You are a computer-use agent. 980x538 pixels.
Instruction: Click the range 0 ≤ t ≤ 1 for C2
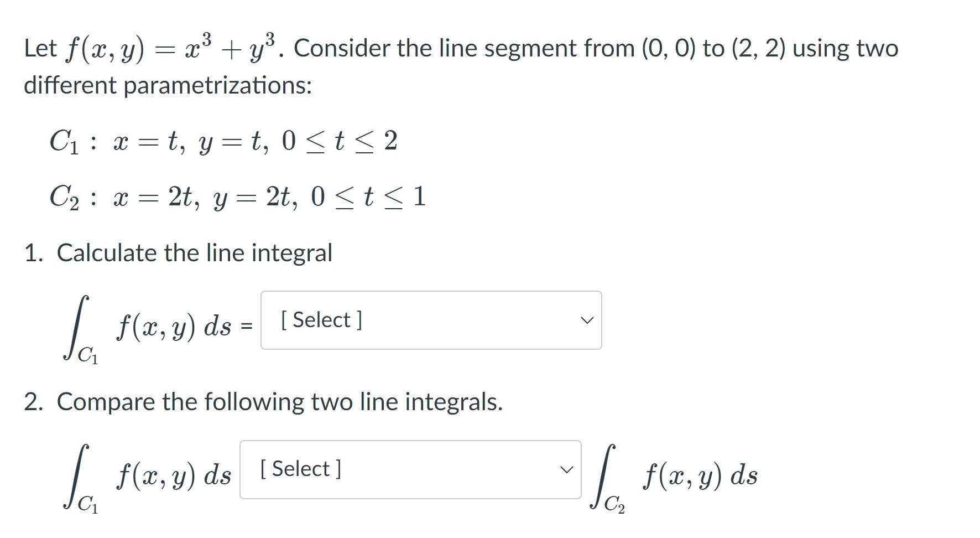(368, 197)
